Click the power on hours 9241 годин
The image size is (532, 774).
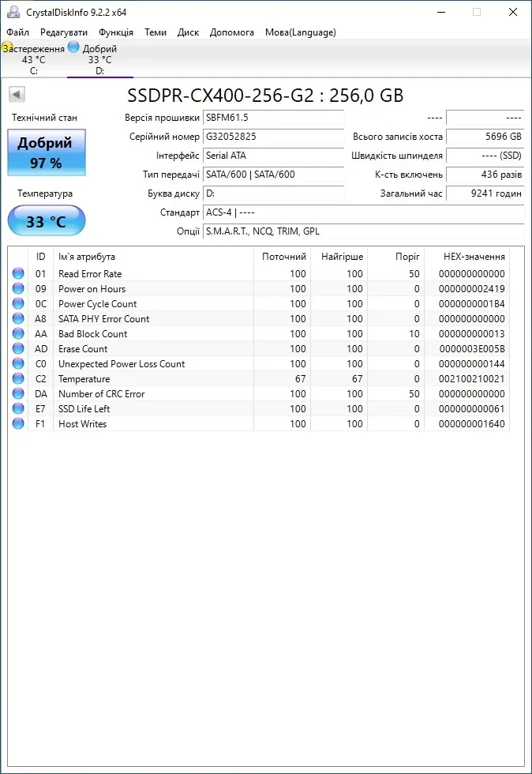click(x=485, y=193)
